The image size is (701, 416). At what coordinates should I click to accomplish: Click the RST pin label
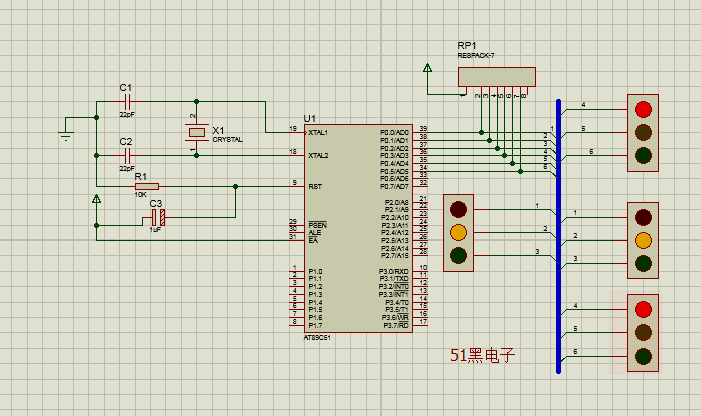(x=315, y=187)
